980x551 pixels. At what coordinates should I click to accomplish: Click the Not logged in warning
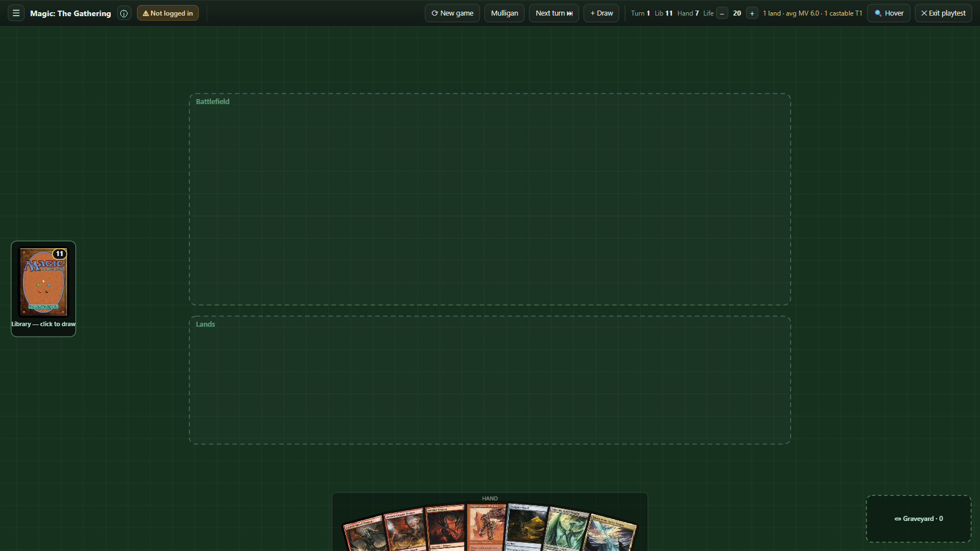[168, 13]
